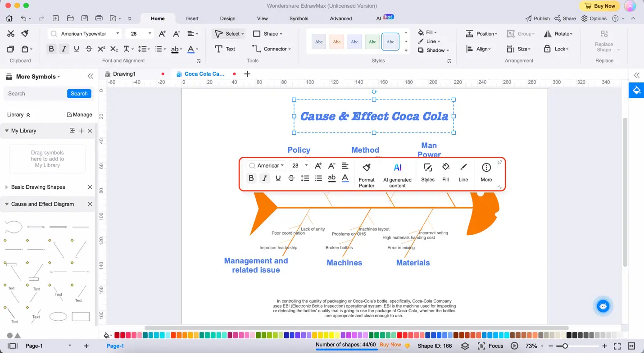Click the Fill bucket in the floating toolbar

(445, 173)
